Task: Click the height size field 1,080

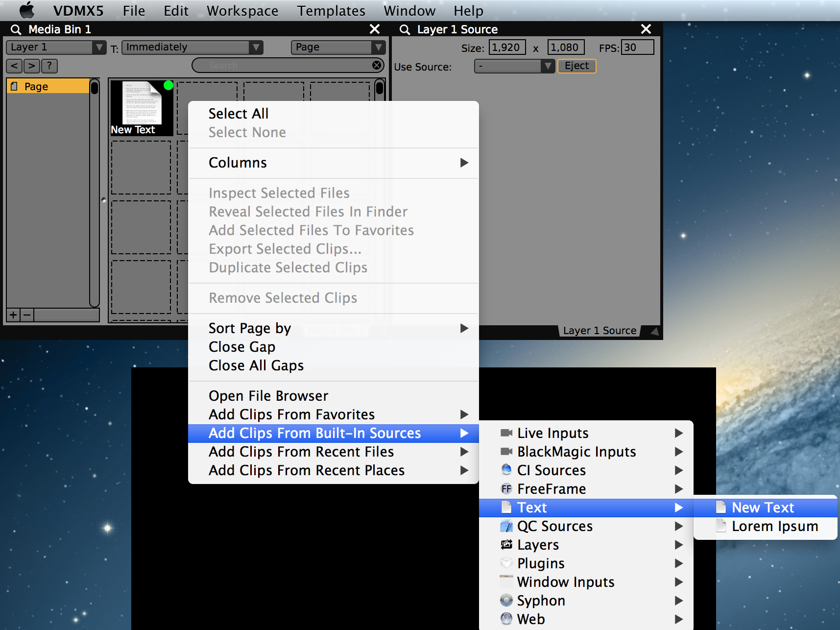Action: [x=566, y=48]
